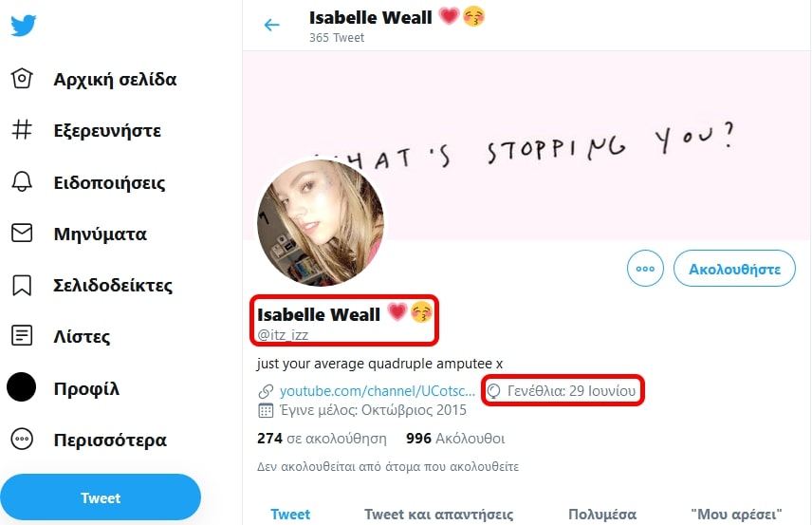
Task: Expand the Περισσότερα more menu
Action: click(22, 439)
